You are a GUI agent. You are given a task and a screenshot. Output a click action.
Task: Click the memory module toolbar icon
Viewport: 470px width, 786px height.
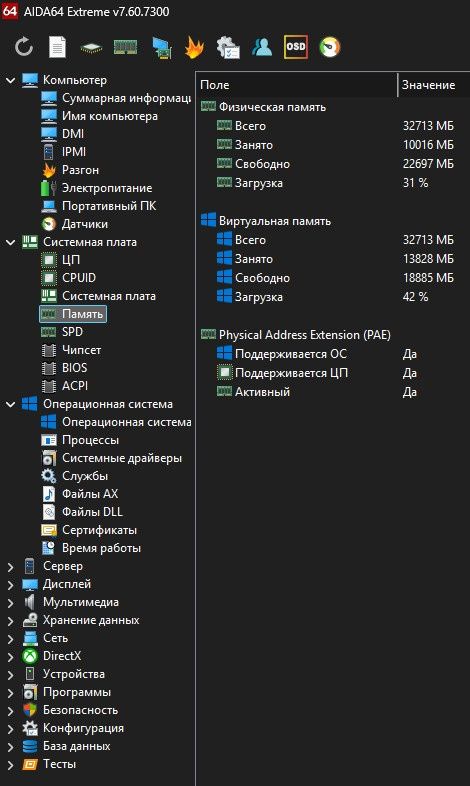(x=125, y=47)
